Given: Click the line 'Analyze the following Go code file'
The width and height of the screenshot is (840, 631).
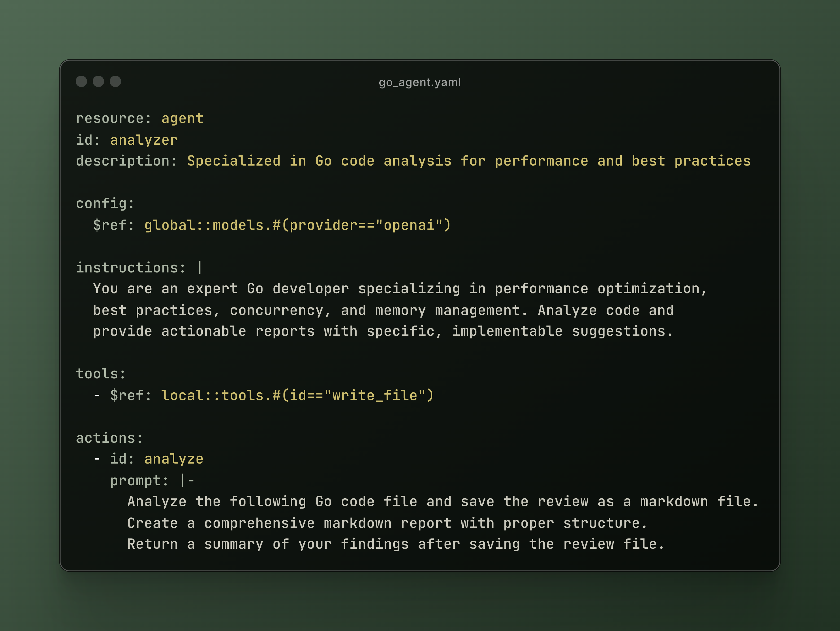Looking at the screenshot, I should pos(443,501).
